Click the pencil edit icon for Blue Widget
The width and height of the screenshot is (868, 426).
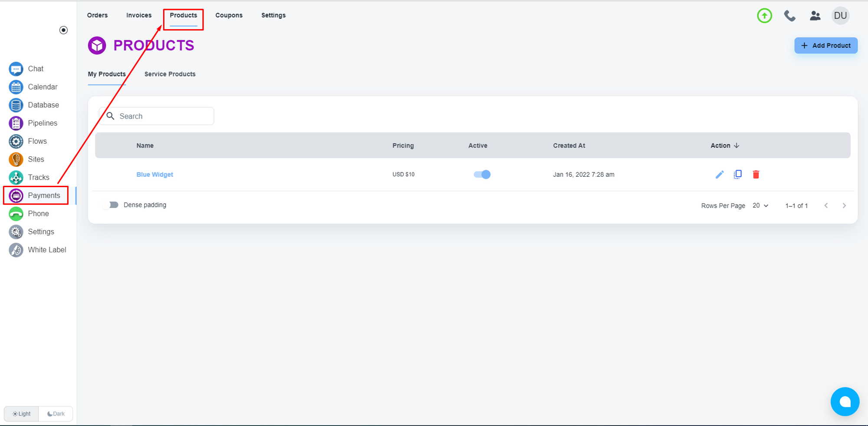point(720,175)
